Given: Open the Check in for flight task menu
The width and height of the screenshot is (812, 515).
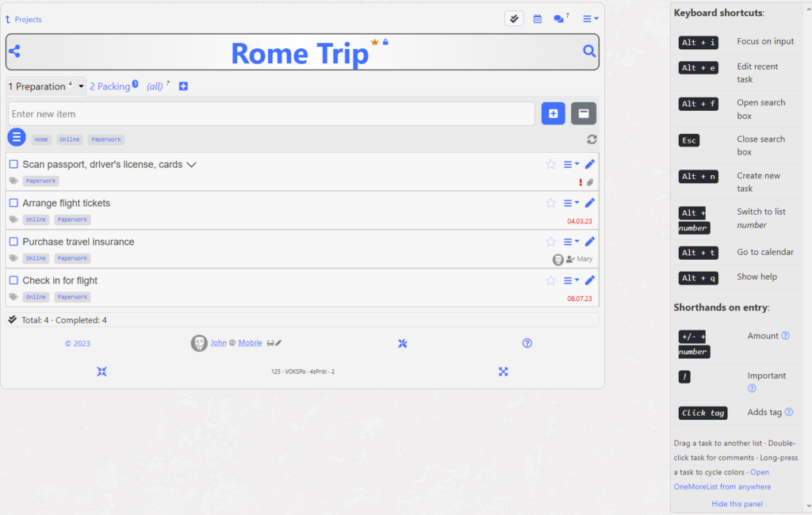Looking at the screenshot, I should pyautogui.click(x=571, y=280).
